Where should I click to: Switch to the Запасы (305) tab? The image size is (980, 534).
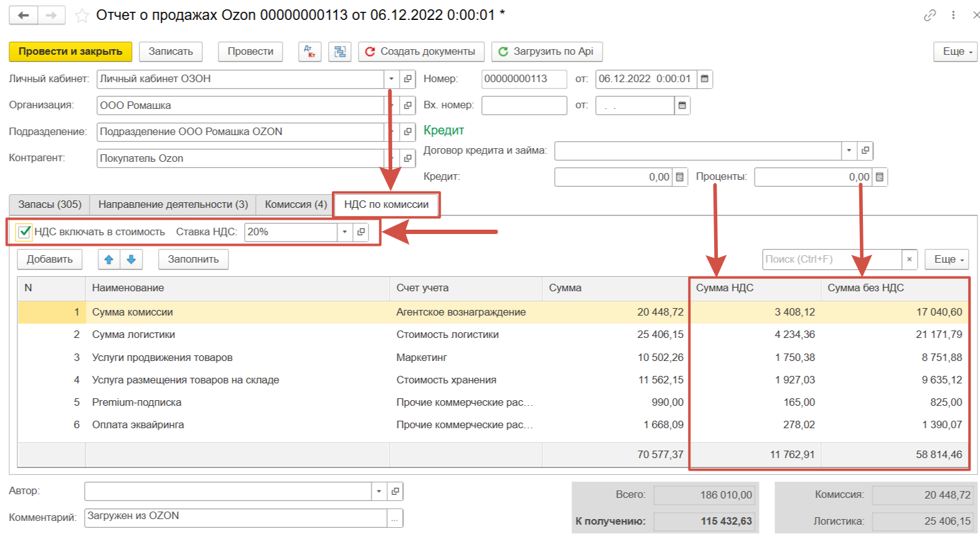click(x=50, y=205)
